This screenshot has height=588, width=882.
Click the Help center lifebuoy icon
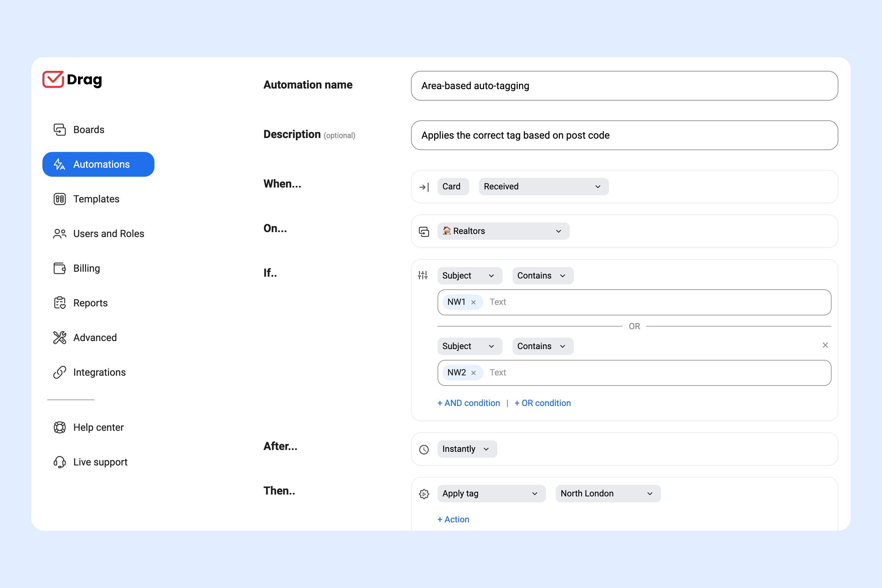(60, 427)
